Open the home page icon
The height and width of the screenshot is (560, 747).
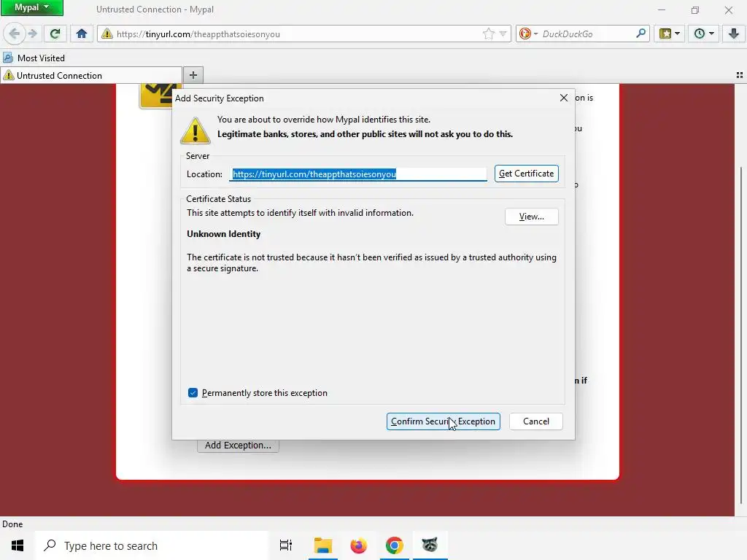(82, 34)
